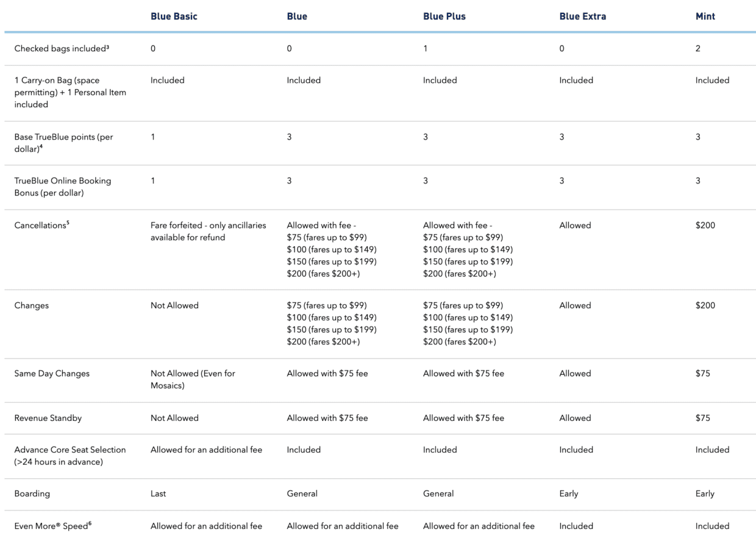Click the Blue fare column header
Image resolution: width=756 pixels, height=538 pixels.
[297, 16]
